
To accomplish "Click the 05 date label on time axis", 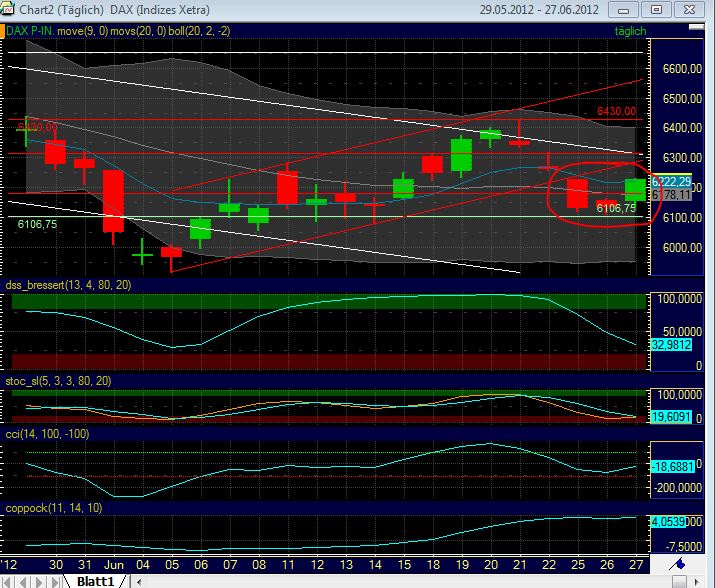I will tap(172, 565).
